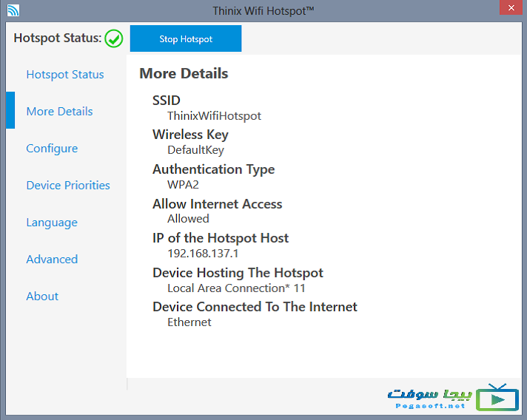Open the Configure section
Viewport: 527px width, 420px height.
(52, 149)
